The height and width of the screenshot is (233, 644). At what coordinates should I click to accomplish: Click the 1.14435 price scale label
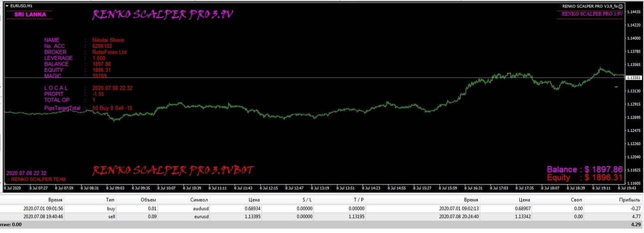[x=635, y=11]
